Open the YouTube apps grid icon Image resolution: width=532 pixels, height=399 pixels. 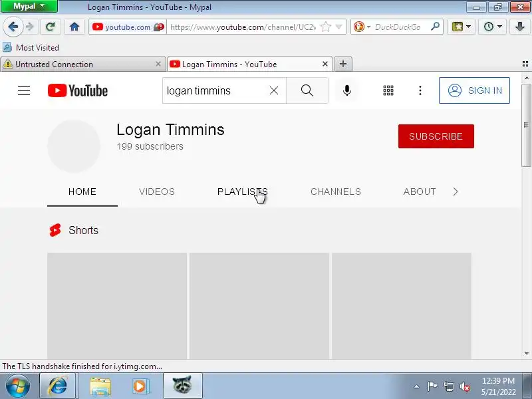pyautogui.click(x=388, y=90)
